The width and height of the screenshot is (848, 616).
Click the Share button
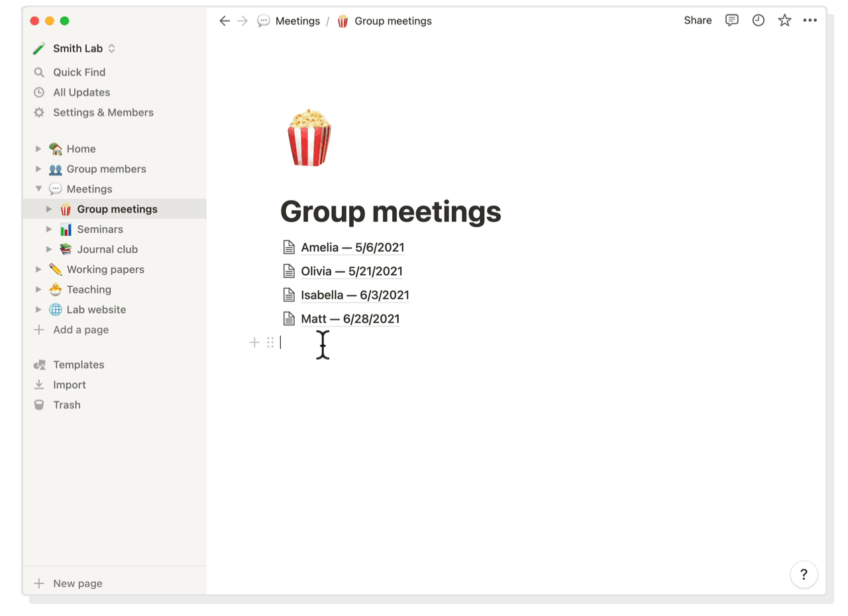coord(698,21)
